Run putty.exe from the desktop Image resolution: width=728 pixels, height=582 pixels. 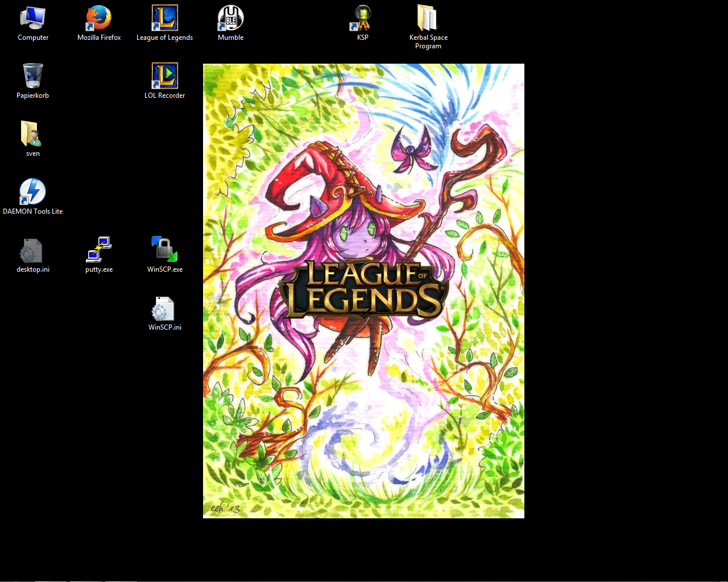[x=99, y=251]
